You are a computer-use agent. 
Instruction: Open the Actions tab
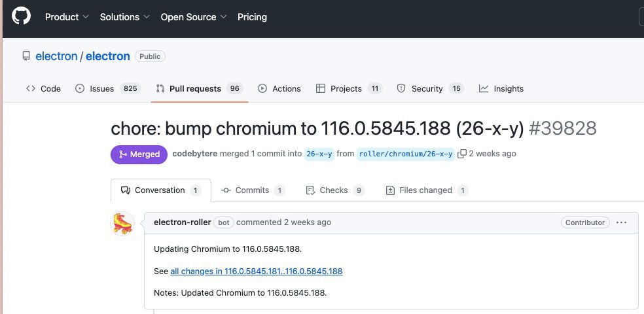(x=279, y=89)
